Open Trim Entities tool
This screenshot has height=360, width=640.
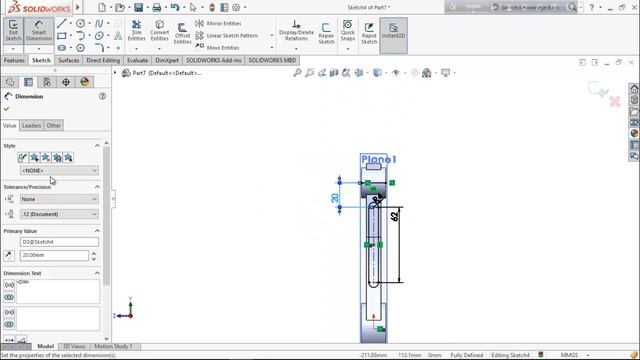136,31
